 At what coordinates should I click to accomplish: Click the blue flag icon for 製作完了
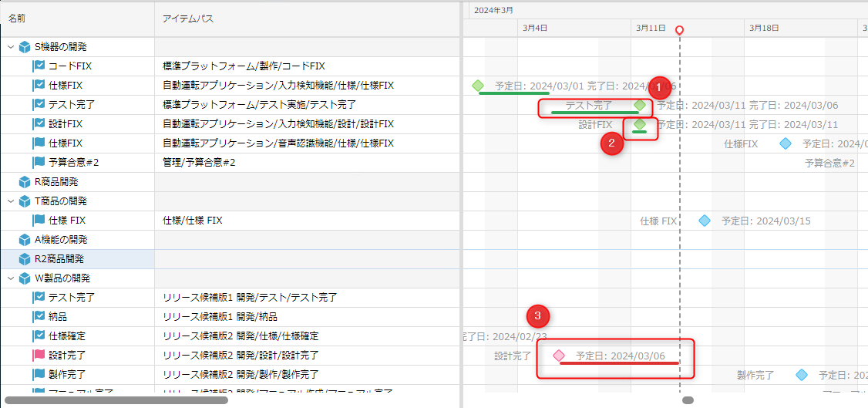39,375
